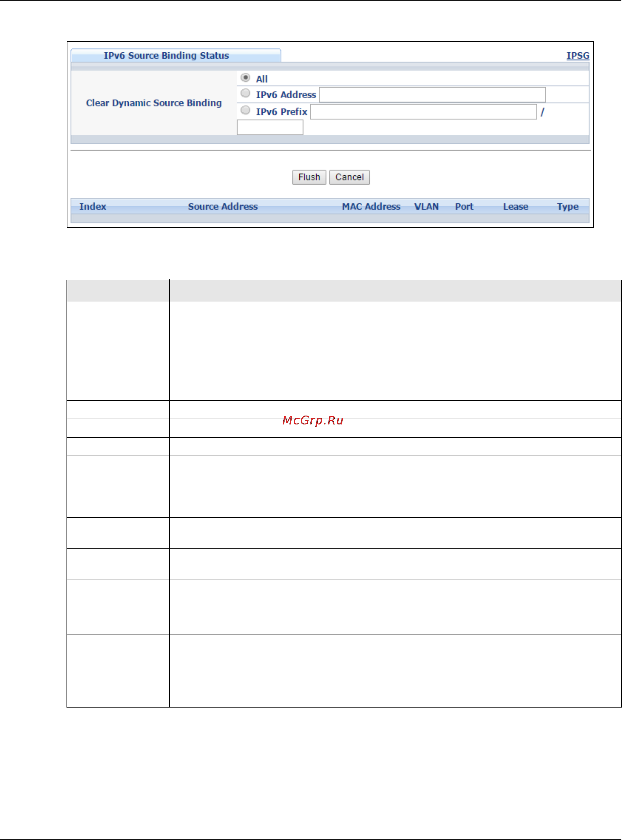Viewport: 622px width, 840px height.
Task: Select the IPv6 Prefix radio button
Action: pos(245,110)
